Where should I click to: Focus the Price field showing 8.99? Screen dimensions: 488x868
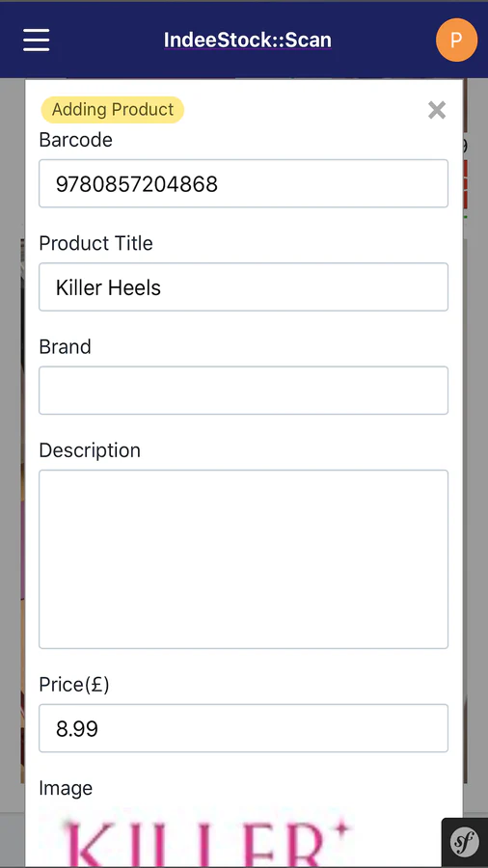pos(243,728)
